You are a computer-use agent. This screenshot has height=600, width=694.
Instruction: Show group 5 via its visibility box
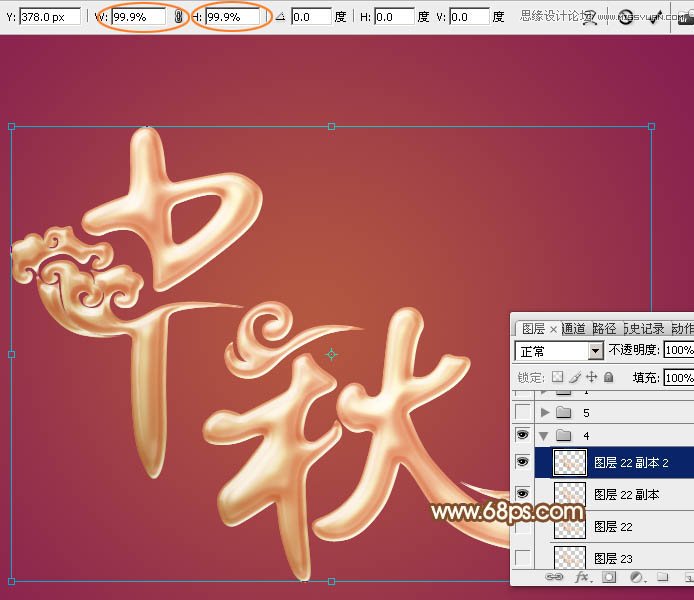click(x=523, y=412)
